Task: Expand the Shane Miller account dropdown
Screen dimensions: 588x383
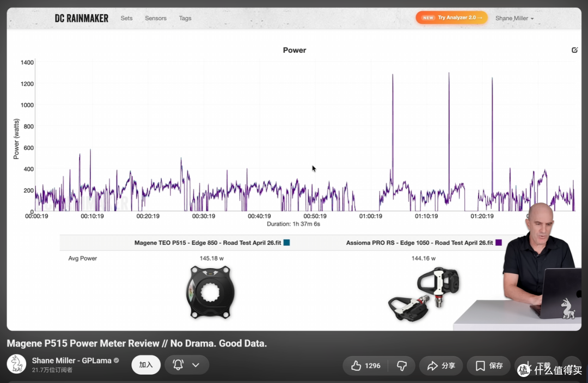Action: (x=514, y=18)
